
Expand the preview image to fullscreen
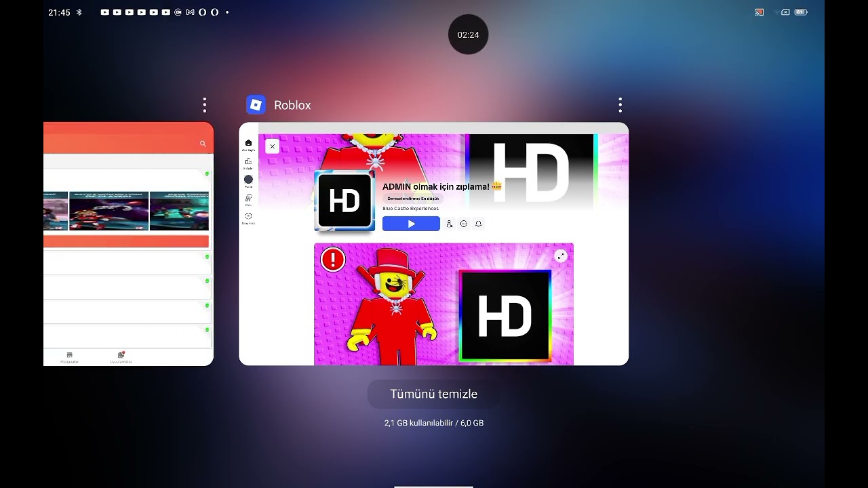pos(561,256)
